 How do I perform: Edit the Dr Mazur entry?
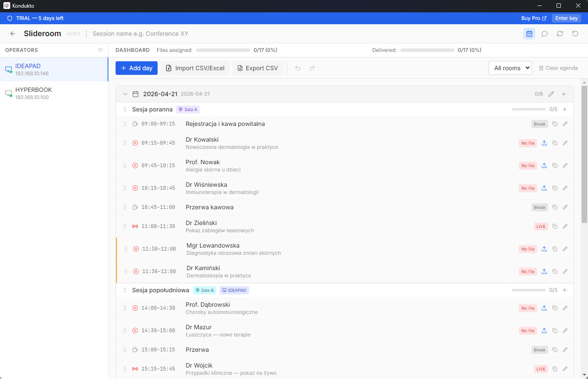pos(565,331)
